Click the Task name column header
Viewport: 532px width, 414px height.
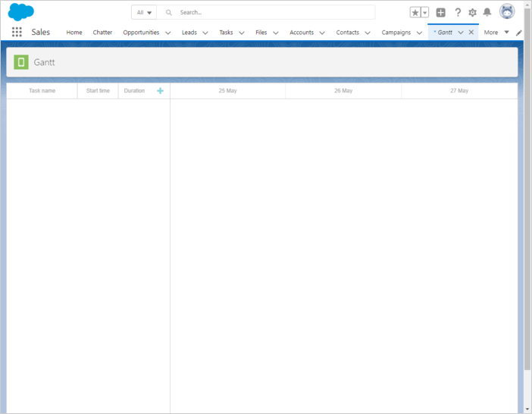click(x=42, y=91)
